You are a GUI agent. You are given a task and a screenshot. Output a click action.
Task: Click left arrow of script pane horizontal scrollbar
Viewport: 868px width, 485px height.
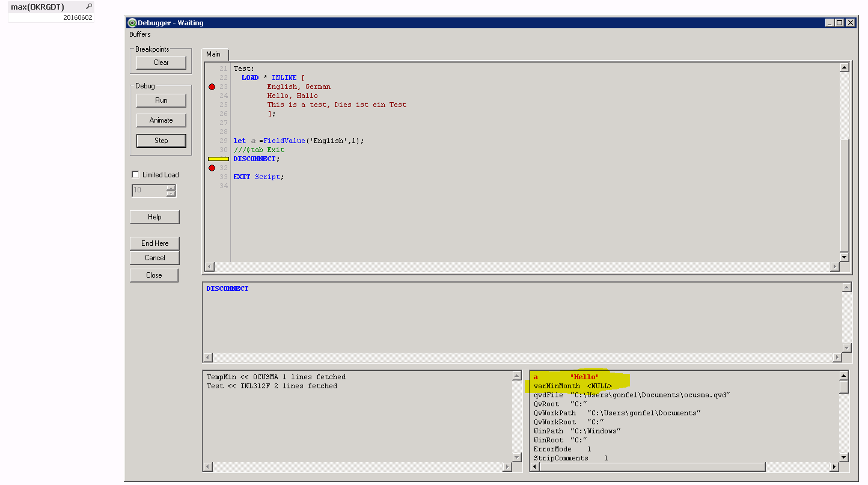[210, 267]
